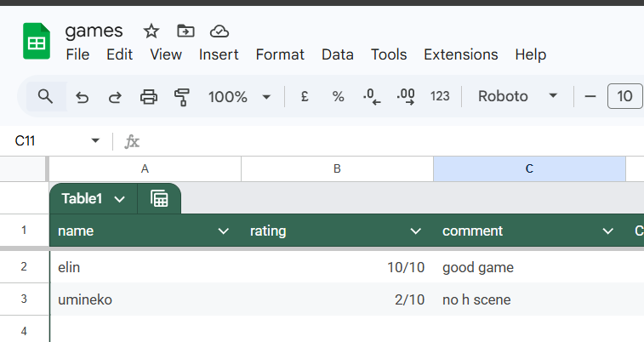The image size is (644, 342).
Task: Open the Table1 options dropdown
Action: click(119, 199)
